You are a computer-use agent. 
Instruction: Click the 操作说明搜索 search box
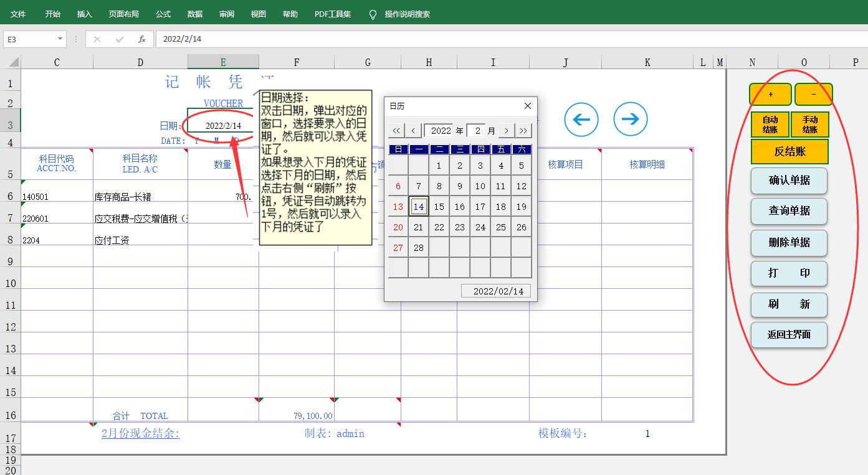(407, 14)
